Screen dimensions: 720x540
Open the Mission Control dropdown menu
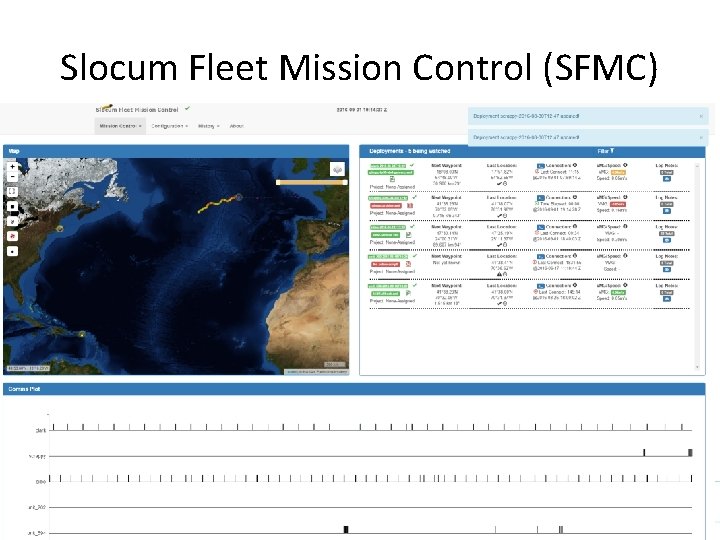click(120, 126)
